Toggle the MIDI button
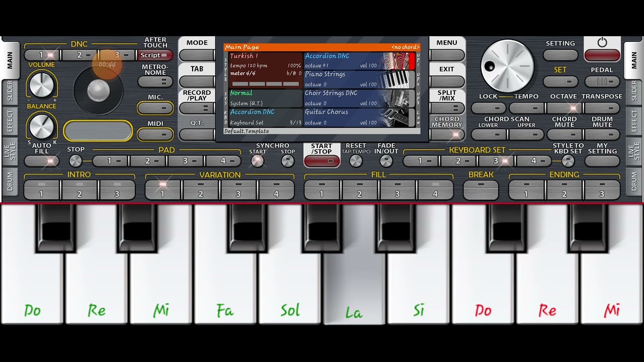The image size is (644, 362). [155, 134]
